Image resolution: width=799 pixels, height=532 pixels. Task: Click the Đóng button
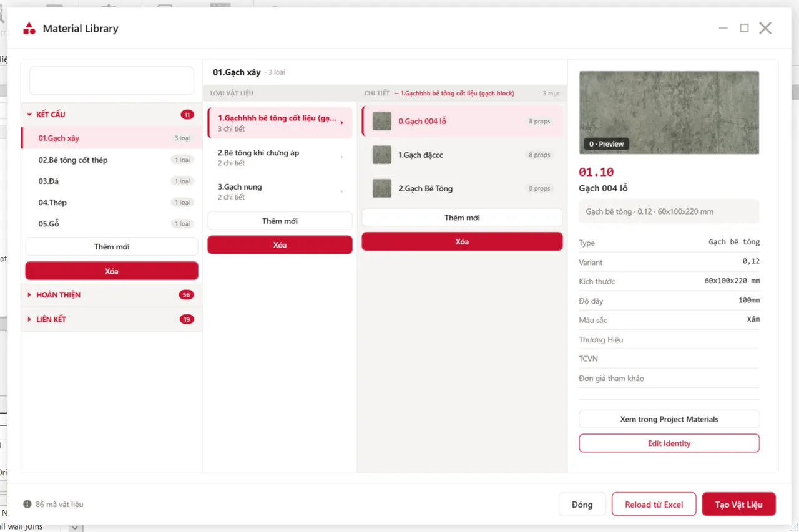pos(582,505)
